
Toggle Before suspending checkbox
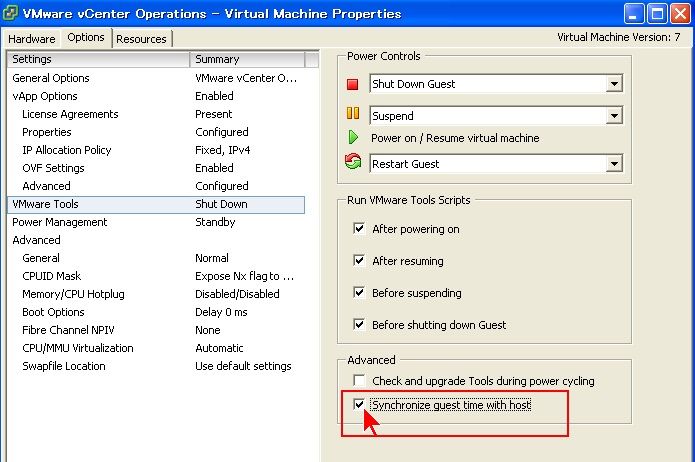359,293
